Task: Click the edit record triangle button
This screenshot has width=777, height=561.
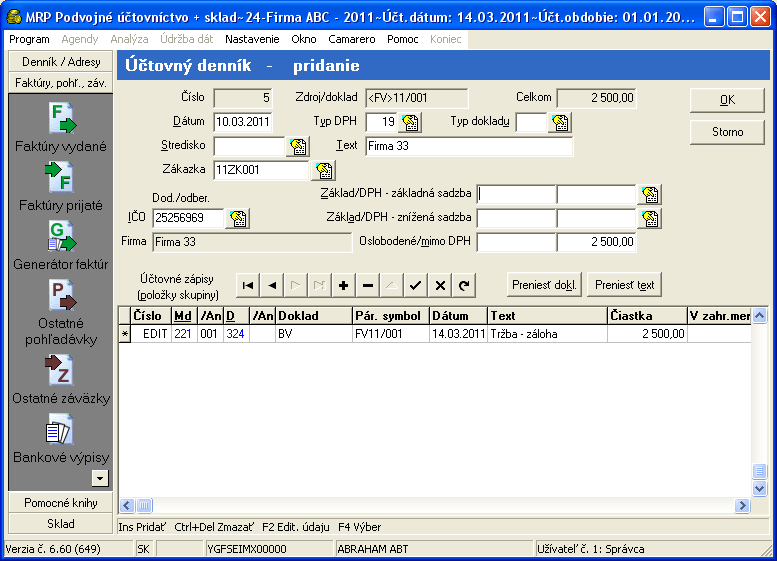Action: 391,285
